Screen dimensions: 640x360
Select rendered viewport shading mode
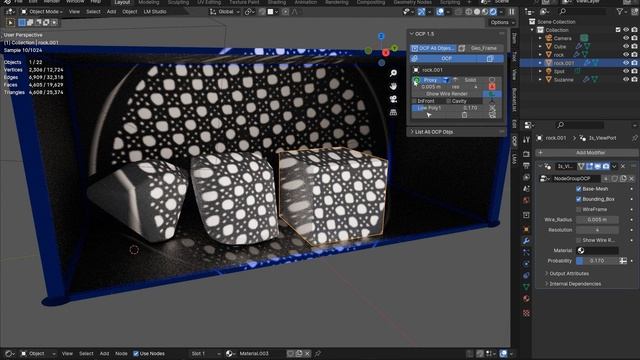(493, 12)
